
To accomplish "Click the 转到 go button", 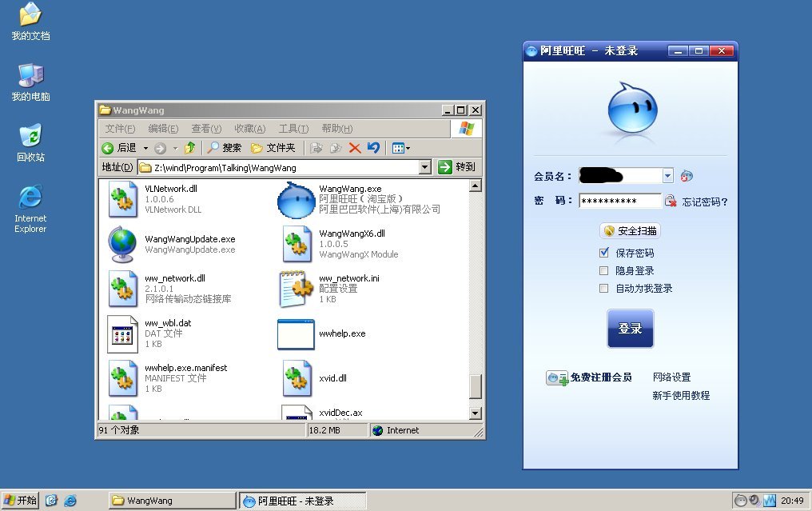I will 456,167.
